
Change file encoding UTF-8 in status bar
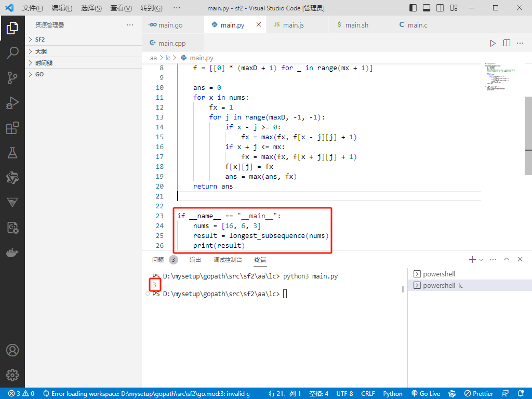345,394
